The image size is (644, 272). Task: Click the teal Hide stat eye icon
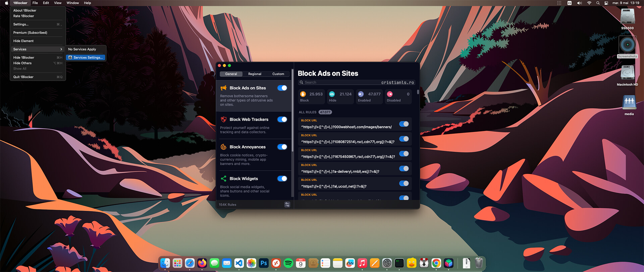pyautogui.click(x=332, y=94)
